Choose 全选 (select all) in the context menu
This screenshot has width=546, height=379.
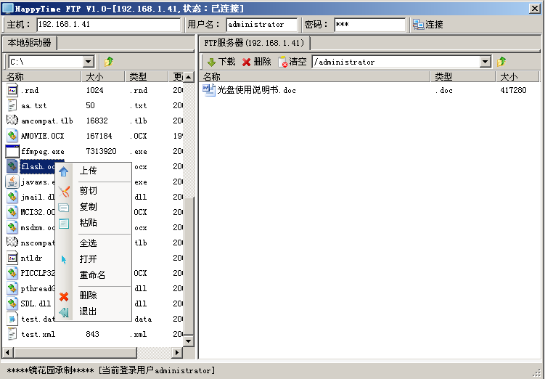(x=88, y=243)
